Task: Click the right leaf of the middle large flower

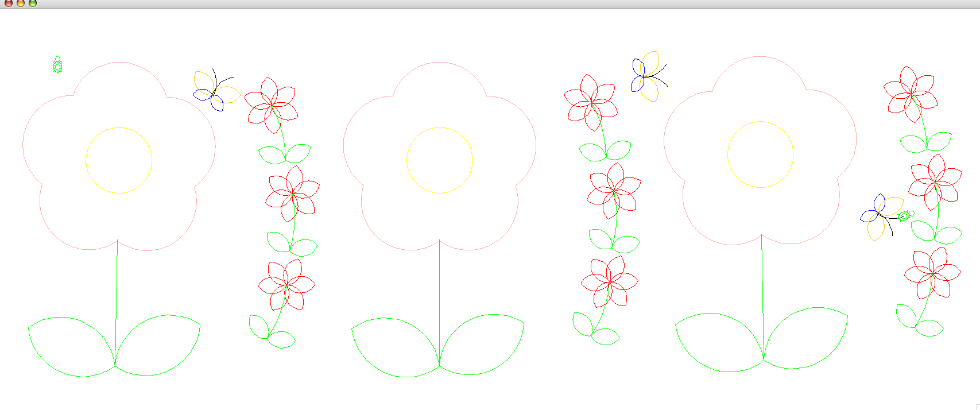Action: click(x=482, y=345)
